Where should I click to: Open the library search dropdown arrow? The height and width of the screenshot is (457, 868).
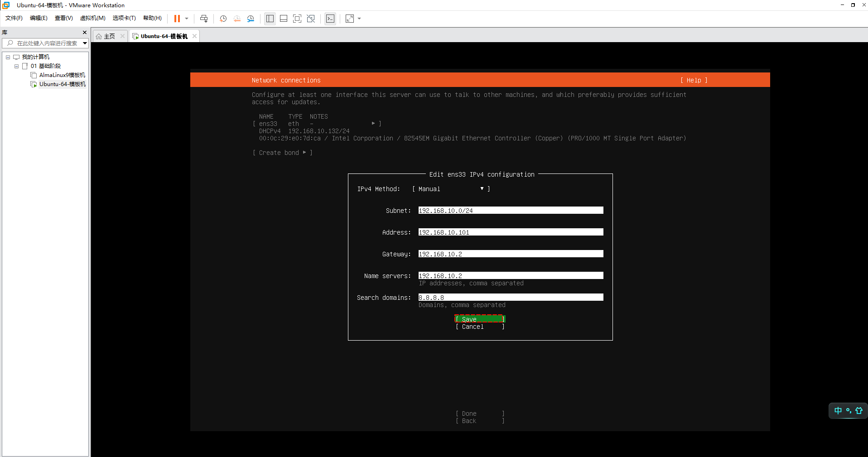(85, 43)
